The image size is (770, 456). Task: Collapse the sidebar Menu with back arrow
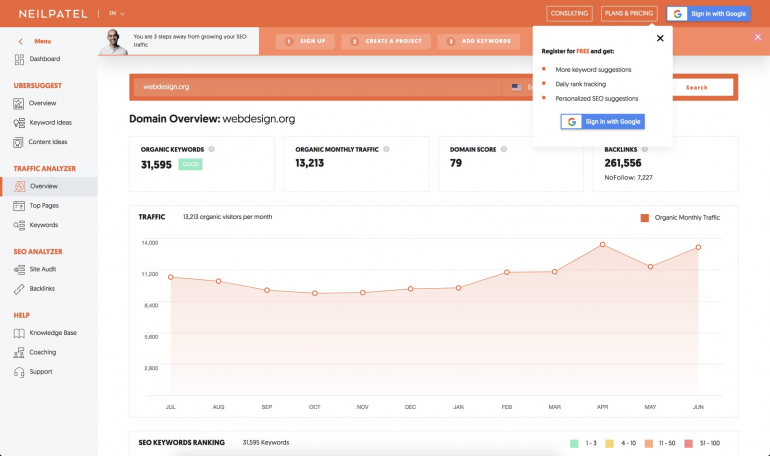tap(21, 41)
